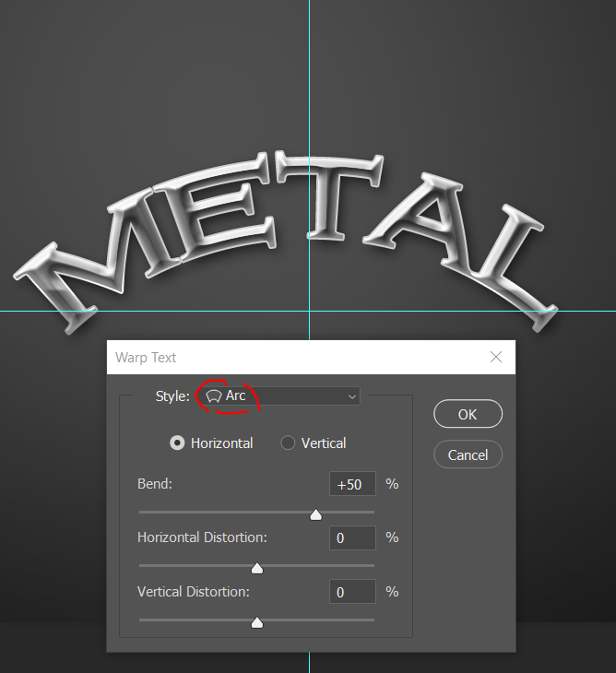Select the Vertical radio button
The image size is (616, 673).
[288, 443]
